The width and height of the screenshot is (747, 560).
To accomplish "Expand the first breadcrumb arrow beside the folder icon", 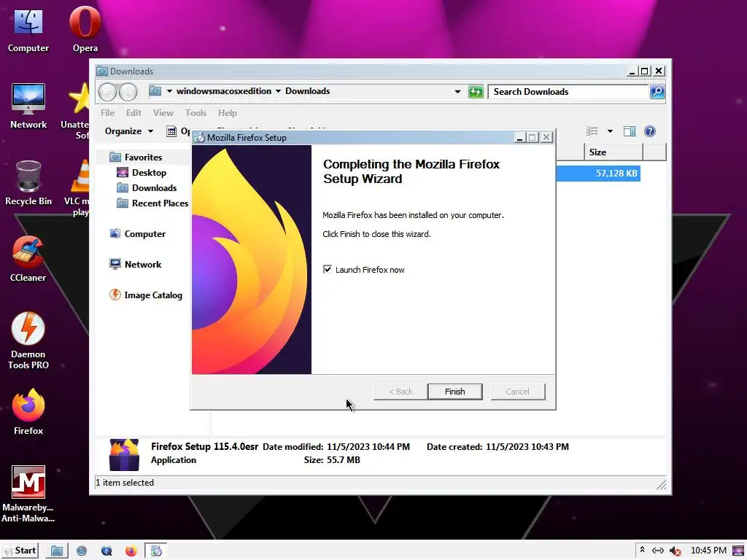I will pyautogui.click(x=169, y=91).
